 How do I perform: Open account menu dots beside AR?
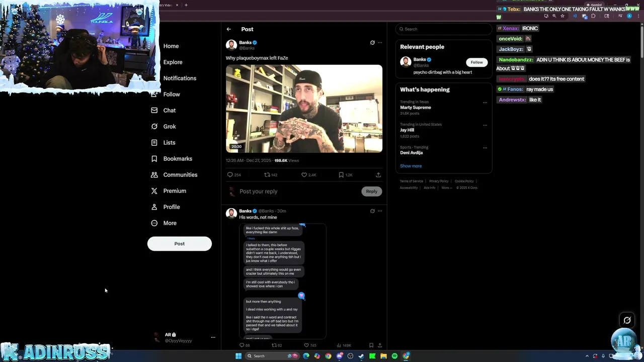coord(213,337)
